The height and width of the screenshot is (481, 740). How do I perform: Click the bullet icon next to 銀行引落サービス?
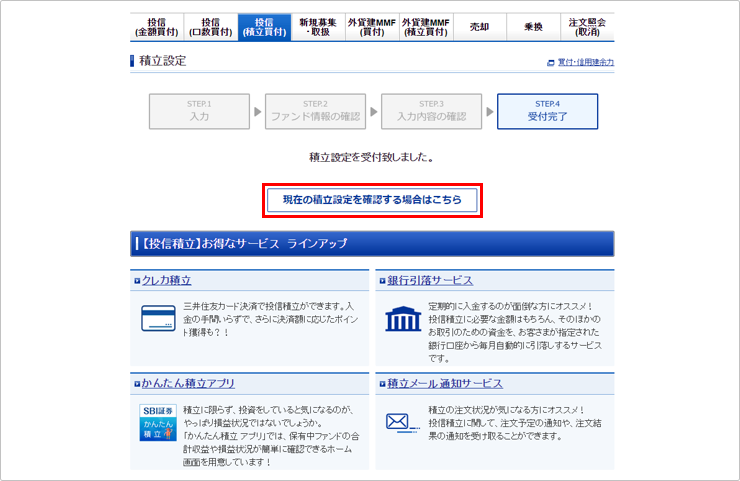pos(382,281)
